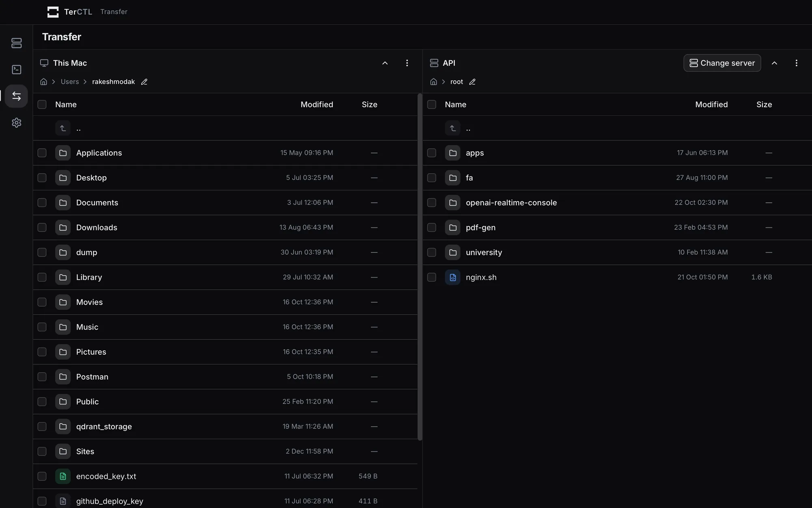Check the nginx.sh file checkbox
This screenshot has height=508, width=812.
432,277
